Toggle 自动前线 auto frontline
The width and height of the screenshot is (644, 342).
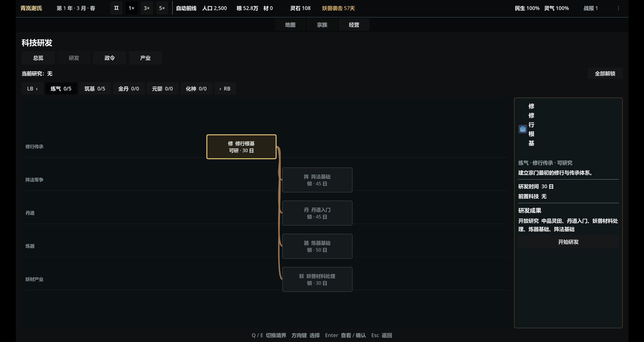click(x=186, y=8)
